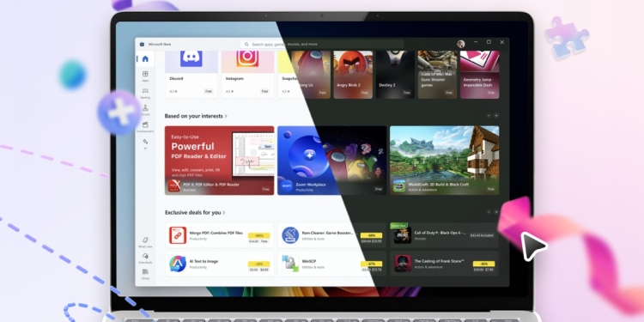This screenshot has height=322, width=644.
Task: Open the Geometry Jump game card
Action: coord(480,75)
